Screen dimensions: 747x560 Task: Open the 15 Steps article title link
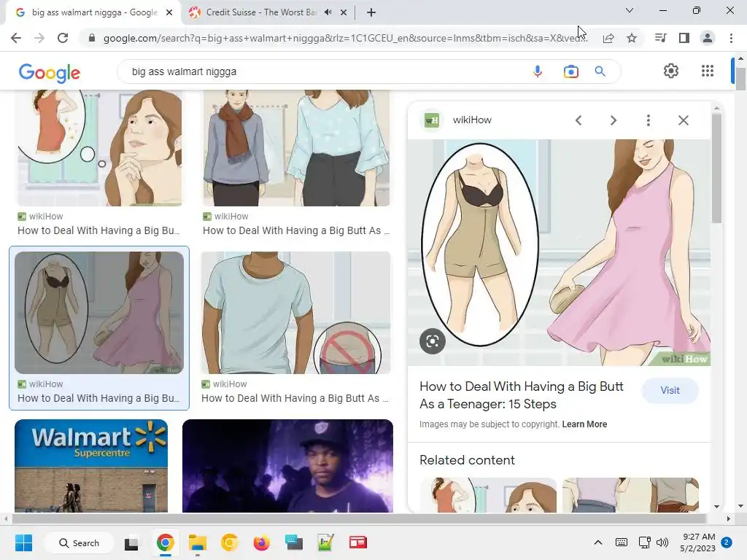pos(521,395)
